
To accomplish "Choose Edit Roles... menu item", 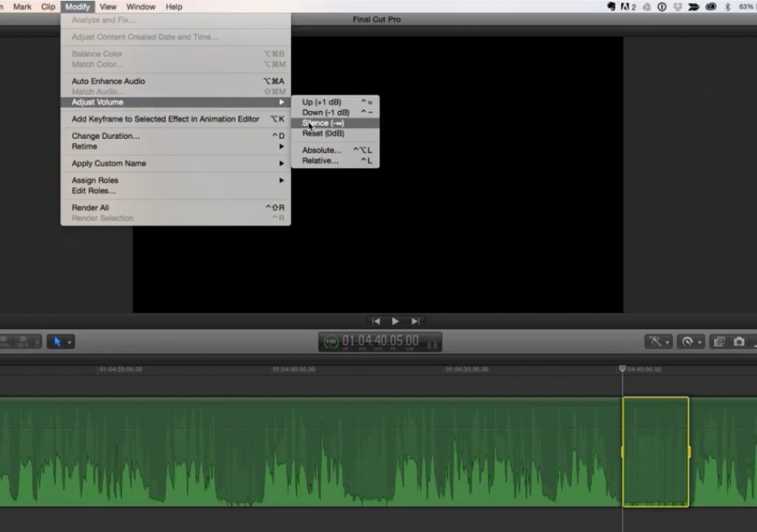I will coord(176,191).
